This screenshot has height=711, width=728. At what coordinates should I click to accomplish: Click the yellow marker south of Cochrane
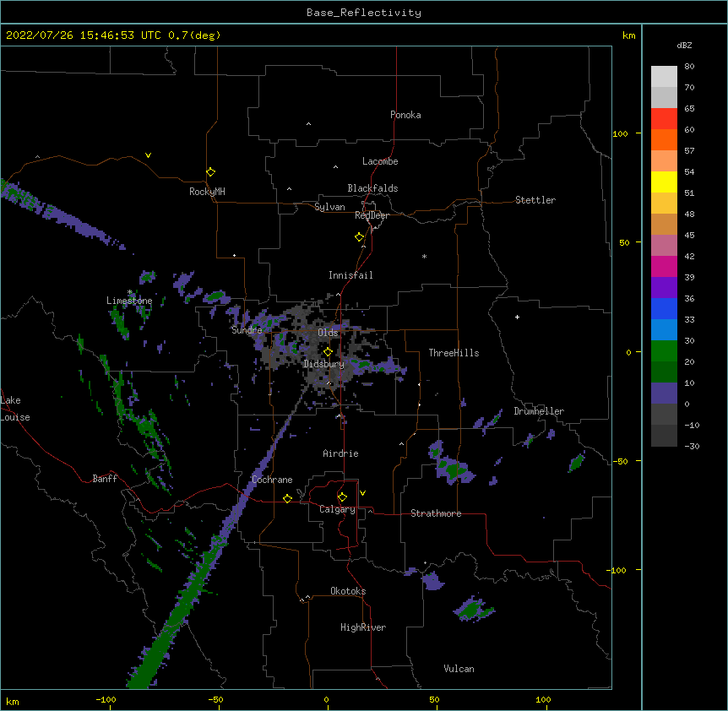pyautogui.click(x=287, y=498)
